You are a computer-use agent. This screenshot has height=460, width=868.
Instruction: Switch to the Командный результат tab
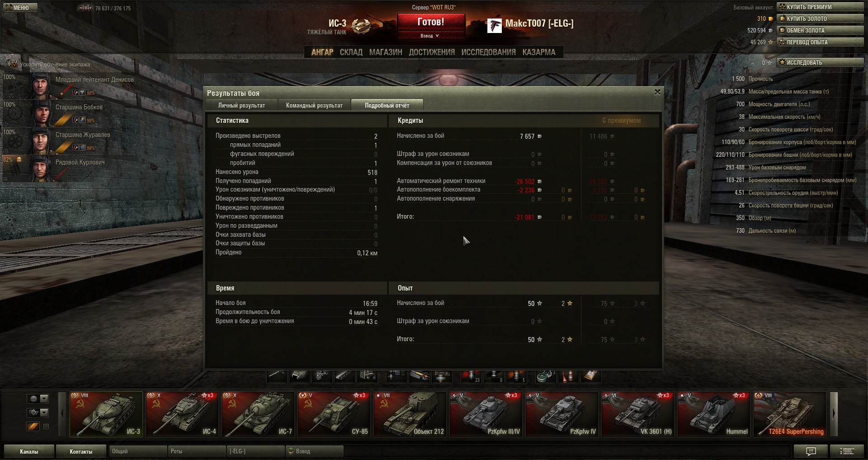pos(314,105)
